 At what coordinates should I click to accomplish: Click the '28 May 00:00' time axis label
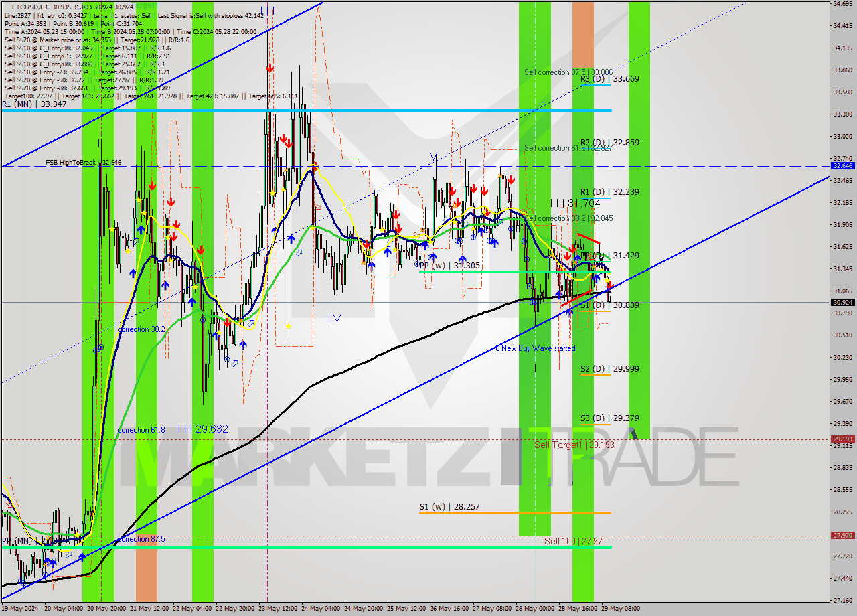click(x=536, y=609)
